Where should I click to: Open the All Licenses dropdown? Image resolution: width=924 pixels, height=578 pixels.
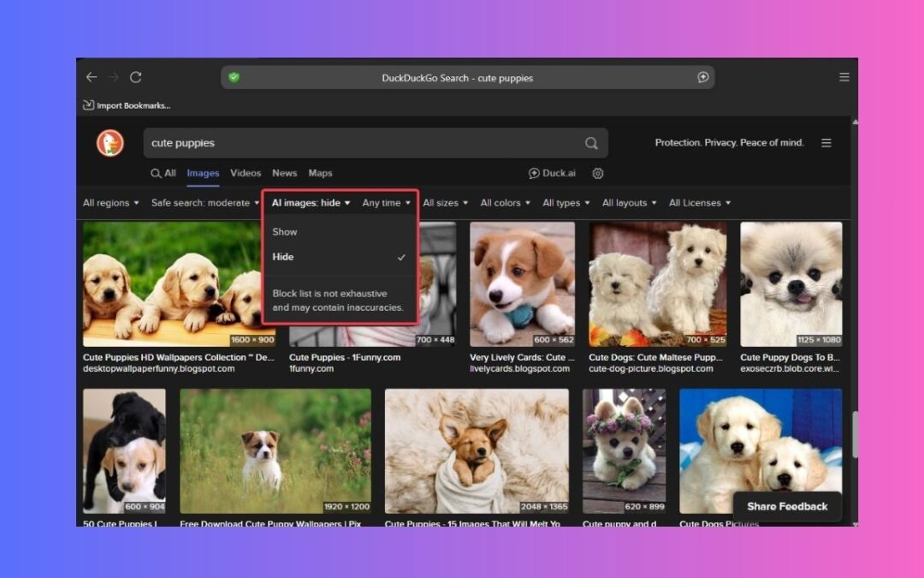pos(699,203)
